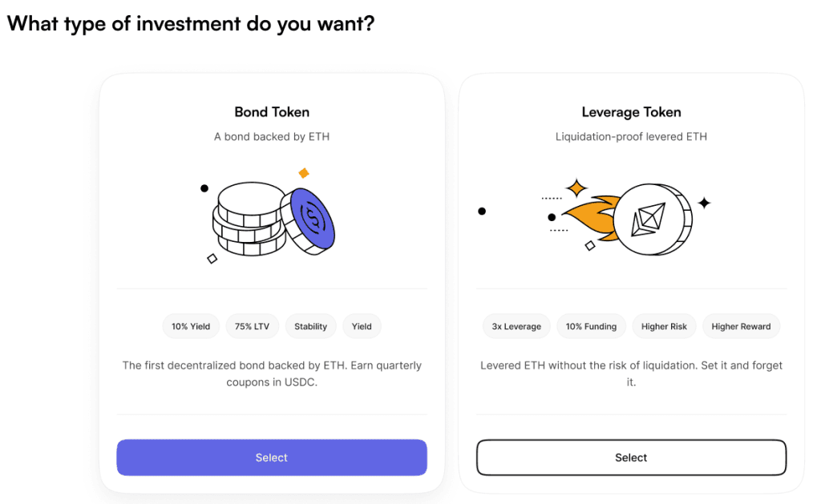Viewport: 821px width, 504px height.
Task: Click the flaming Ethereum coin illustration
Action: [x=627, y=219]
